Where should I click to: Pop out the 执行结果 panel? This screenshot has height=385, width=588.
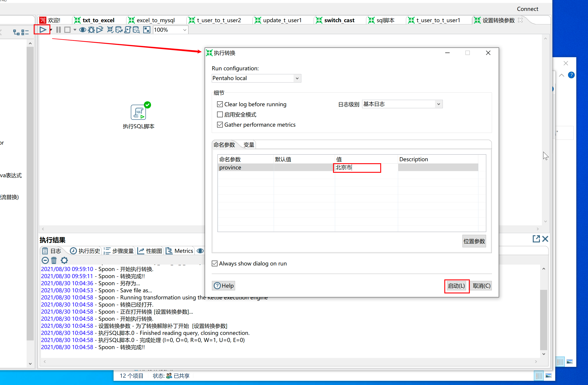536,239
